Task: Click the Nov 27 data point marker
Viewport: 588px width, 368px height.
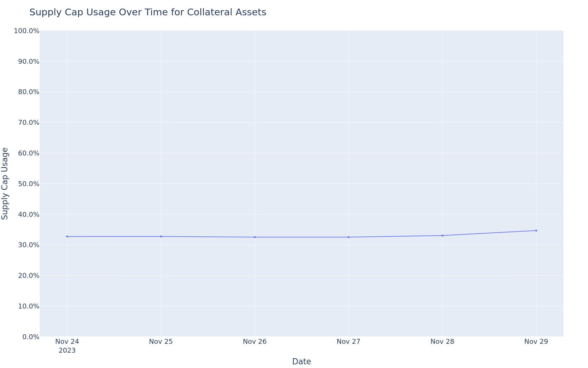Action: [x=349, y=237]
